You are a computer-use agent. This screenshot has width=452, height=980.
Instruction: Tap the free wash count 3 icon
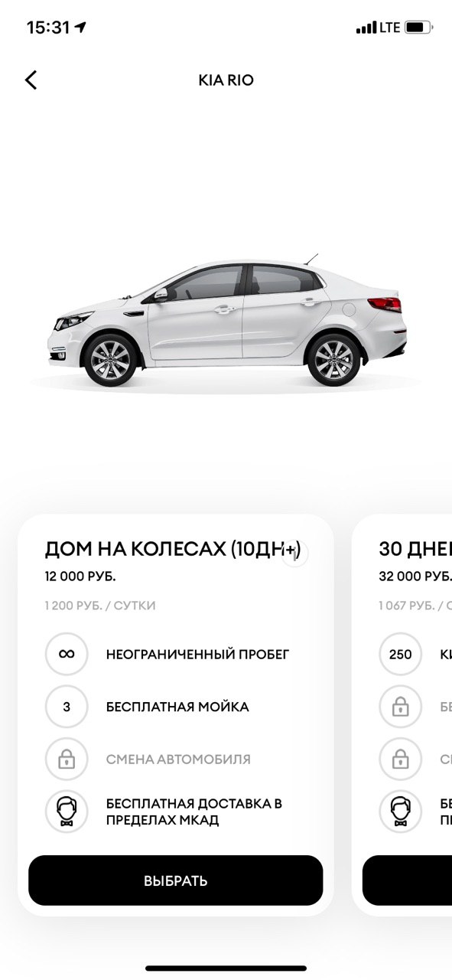tap(67, 707)
